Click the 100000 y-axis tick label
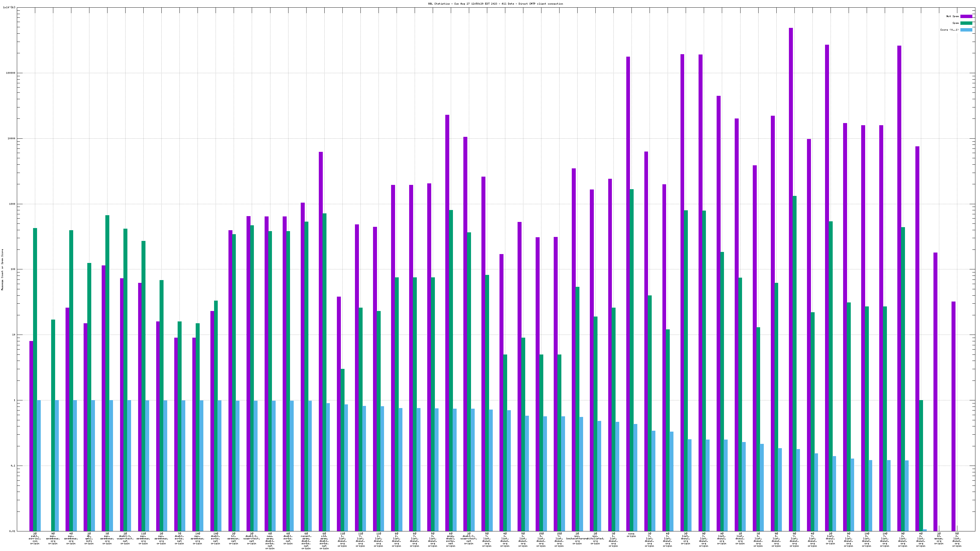The width and height of the screenshot is (980, 551). click(x=11, y=73)
